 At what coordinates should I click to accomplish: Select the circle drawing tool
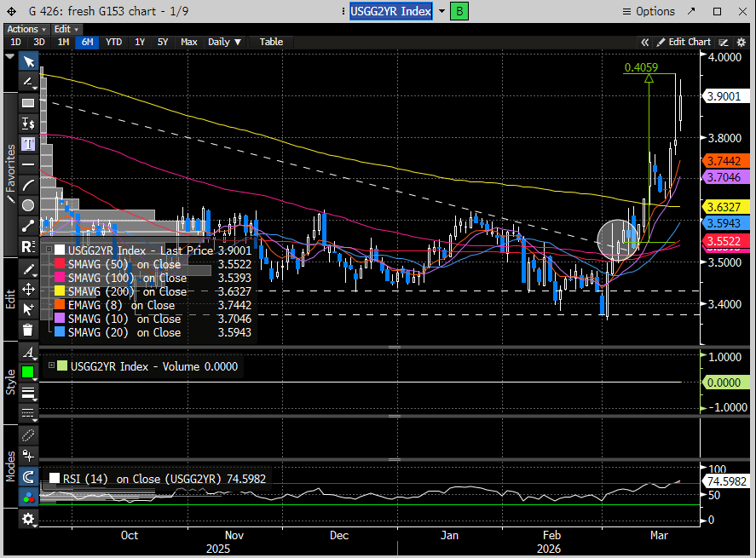pos(28,205)
